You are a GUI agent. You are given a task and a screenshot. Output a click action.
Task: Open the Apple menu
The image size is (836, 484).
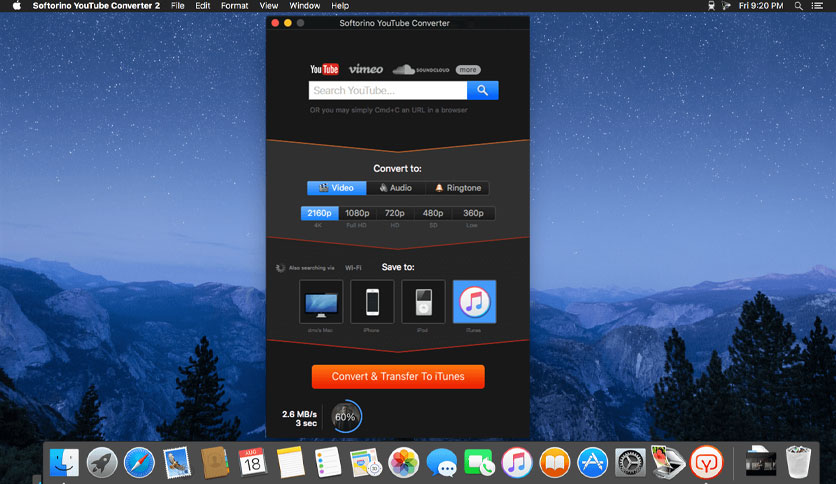pos(17,6)
